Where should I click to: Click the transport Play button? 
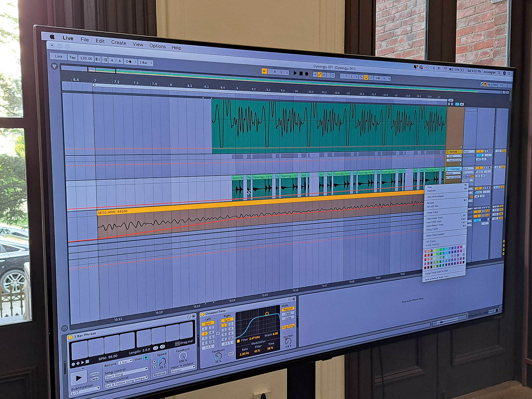coord(295,73)
